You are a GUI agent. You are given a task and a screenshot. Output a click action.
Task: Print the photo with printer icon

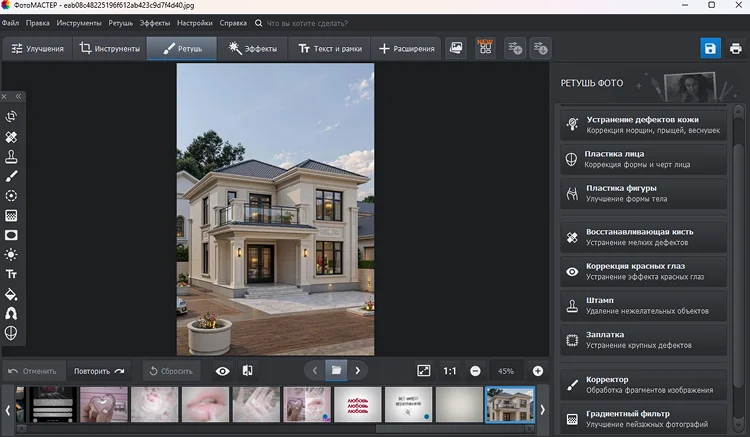click(x=736, y=48)
